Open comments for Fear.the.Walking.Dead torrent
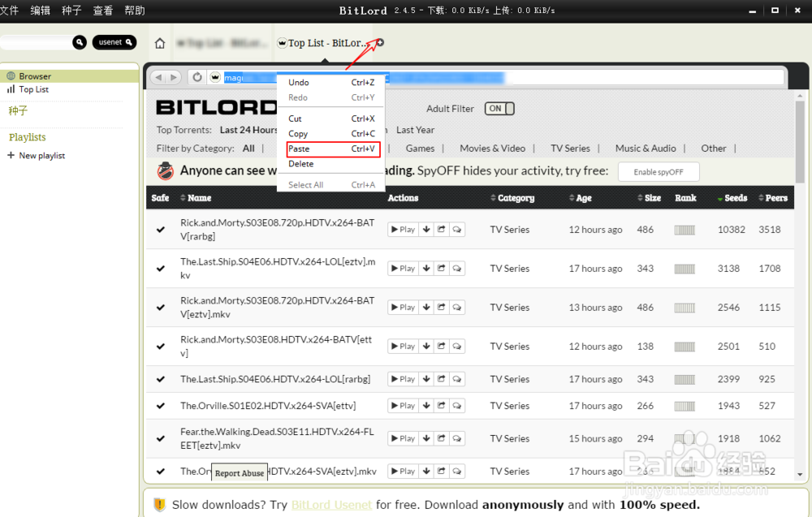 (x=456, y=438)
